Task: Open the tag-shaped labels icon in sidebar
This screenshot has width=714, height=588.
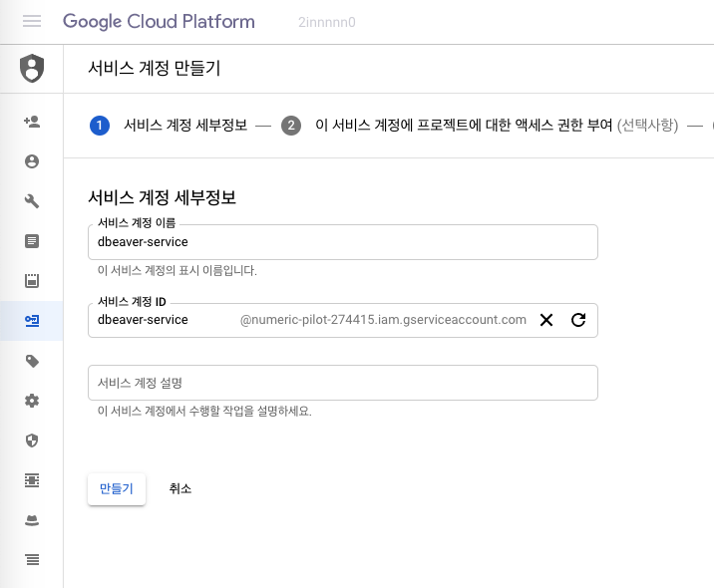Action: coord(32,361)
